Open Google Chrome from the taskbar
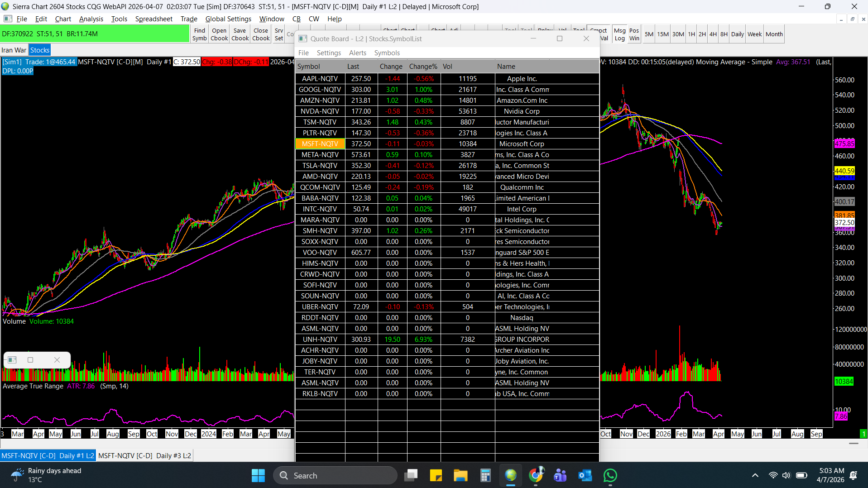Screen dimensions: 868x488 pyautogui.click(x=536, y=475)
